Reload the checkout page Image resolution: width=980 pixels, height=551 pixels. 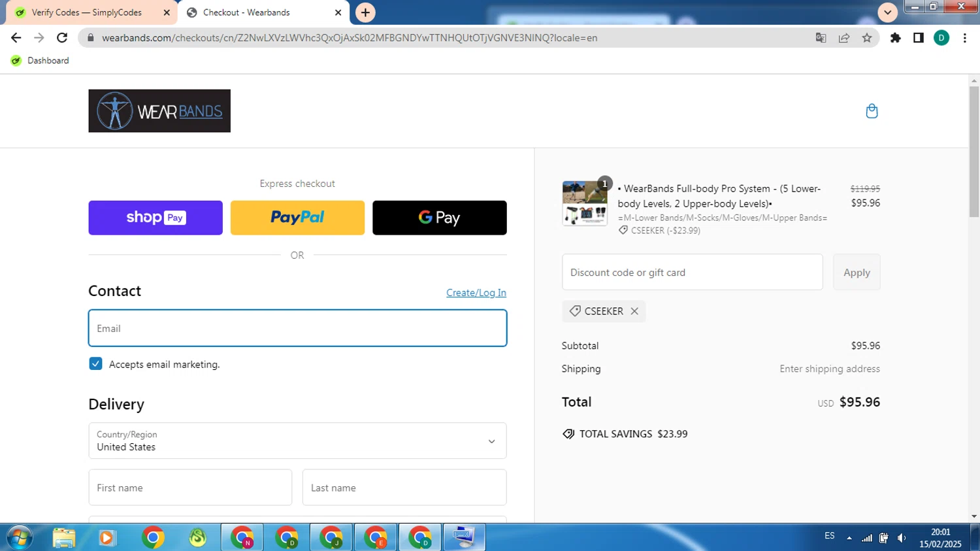coord(62,38)
